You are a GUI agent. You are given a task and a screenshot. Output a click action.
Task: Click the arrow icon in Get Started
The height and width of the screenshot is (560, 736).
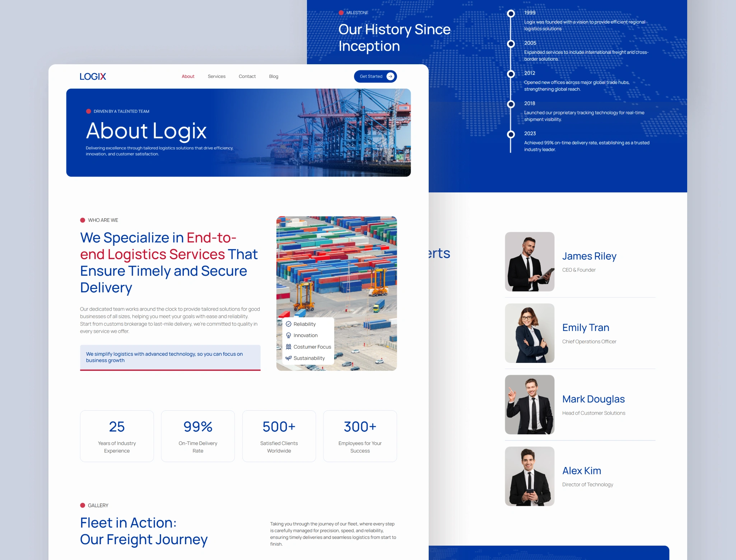(x=390, y=76)
